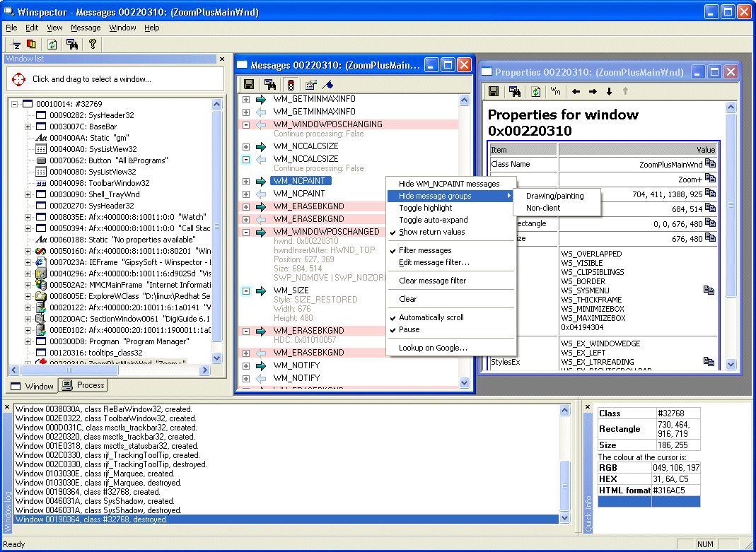756x552 pixels.
Task: Go back with left arrow in Properties toolbar
Action: click(x=576, y=91)
